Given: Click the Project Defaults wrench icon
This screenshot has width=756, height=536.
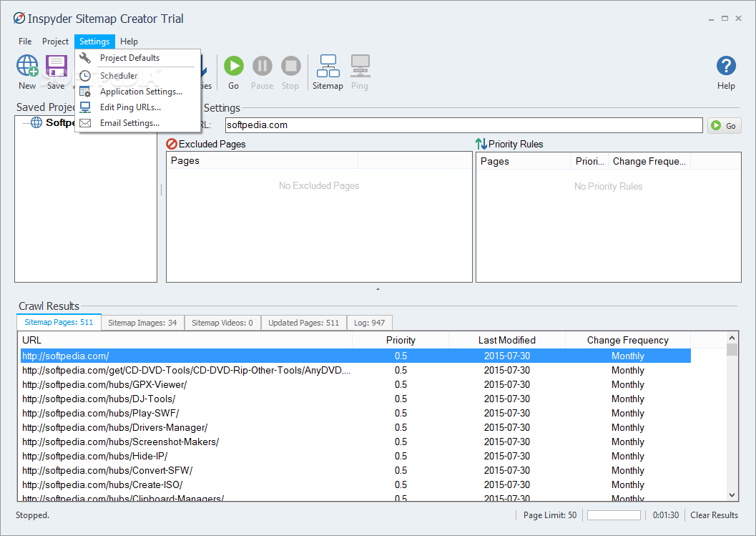Looking at the screenshot, I should click(x=85, y=58).
